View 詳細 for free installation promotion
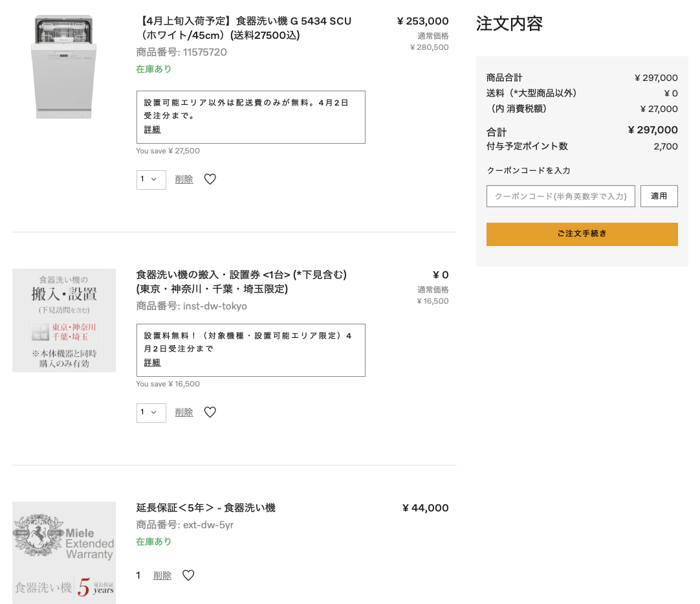The height and width of the screenshot is (604, 700). coord(152,363)
